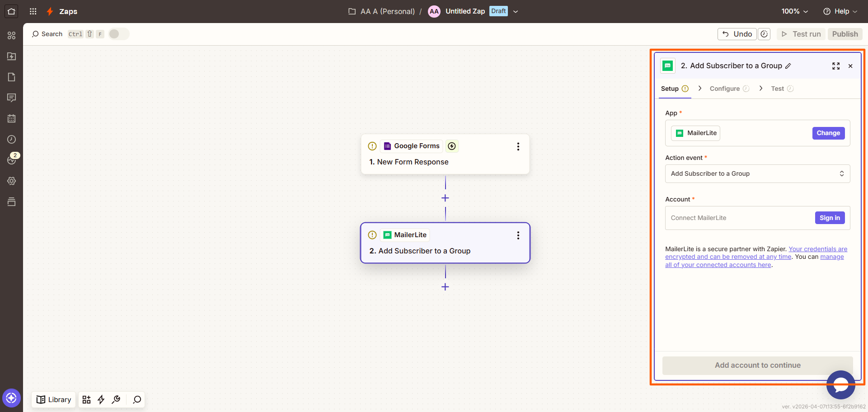Click the magnifier tool in bottom toolbar
Screen dimensions: 868x412
pyautogui.click(x=137, y=400)
